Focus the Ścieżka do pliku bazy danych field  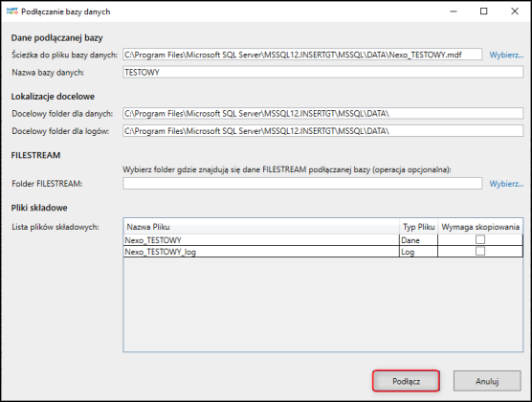click(x=302, y=55)
